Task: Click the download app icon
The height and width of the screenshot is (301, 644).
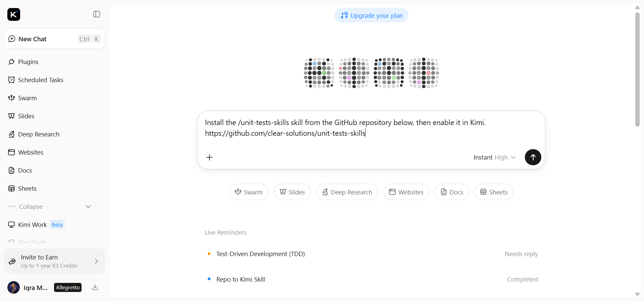Action: (x=95, y=287)
